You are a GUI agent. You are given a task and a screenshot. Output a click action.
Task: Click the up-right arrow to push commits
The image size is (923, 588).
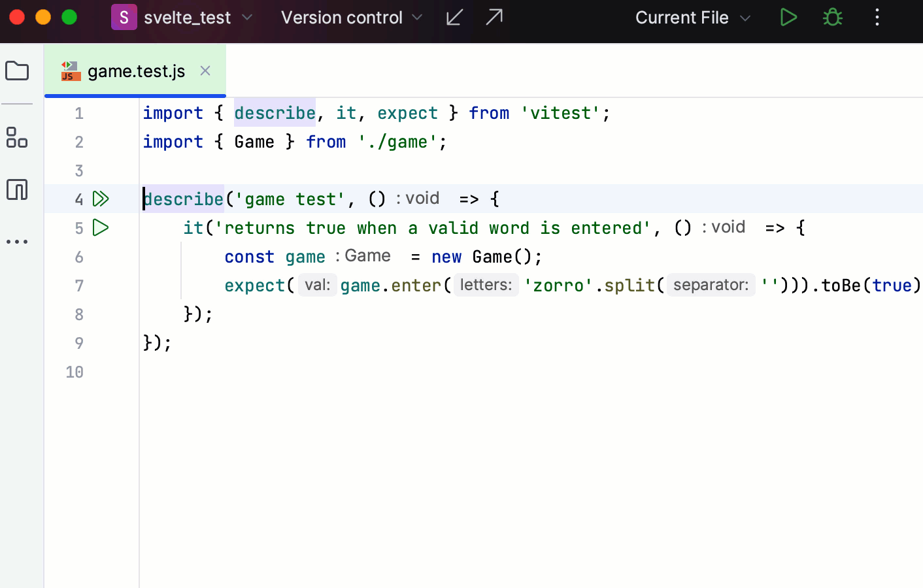(495, 18)
